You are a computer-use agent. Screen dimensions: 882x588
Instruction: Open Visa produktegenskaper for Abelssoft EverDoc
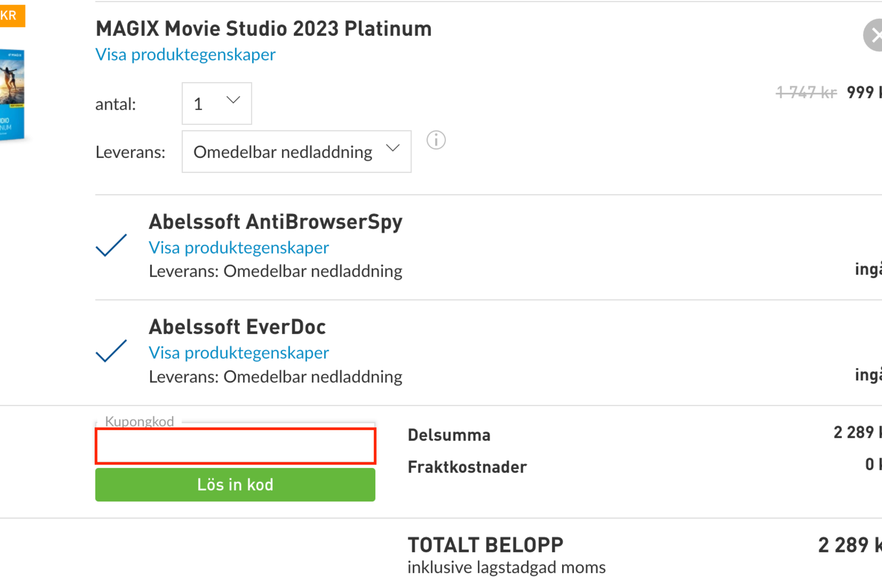[239, 353]
